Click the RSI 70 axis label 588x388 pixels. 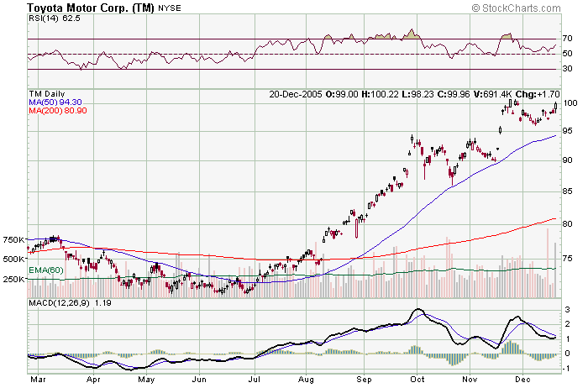[567, 39]
